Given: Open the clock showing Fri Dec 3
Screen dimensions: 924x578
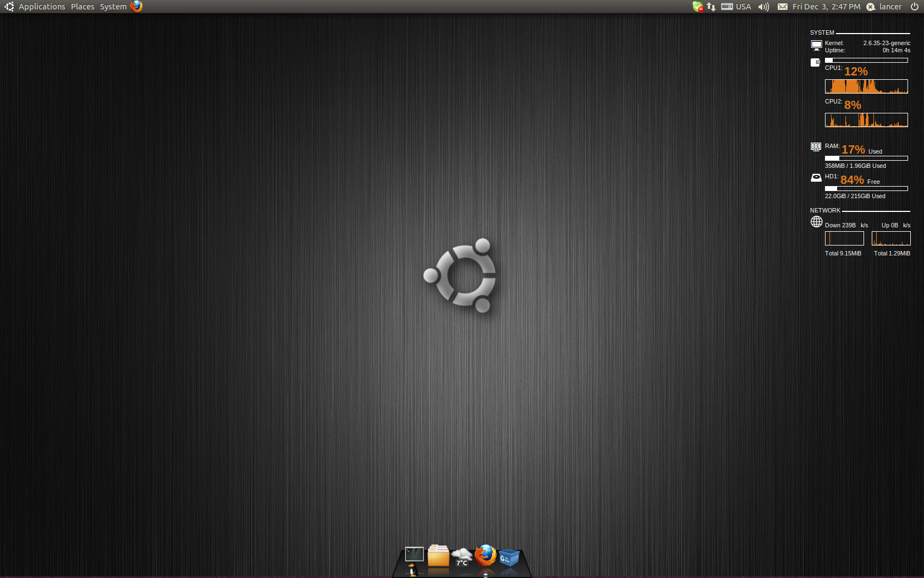Looking at the screenshot, I should (x=826, y=7).
